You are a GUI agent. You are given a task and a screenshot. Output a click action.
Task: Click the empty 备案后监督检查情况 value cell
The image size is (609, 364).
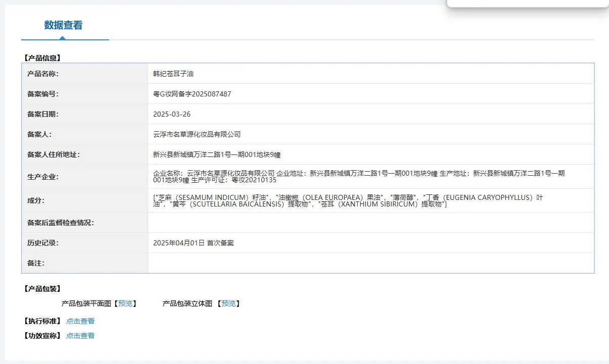[371, 223]
